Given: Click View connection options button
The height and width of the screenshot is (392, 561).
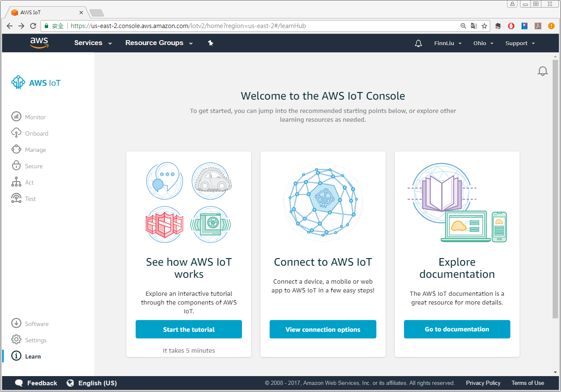Looking at the screenshot, I should coord(323,329).
